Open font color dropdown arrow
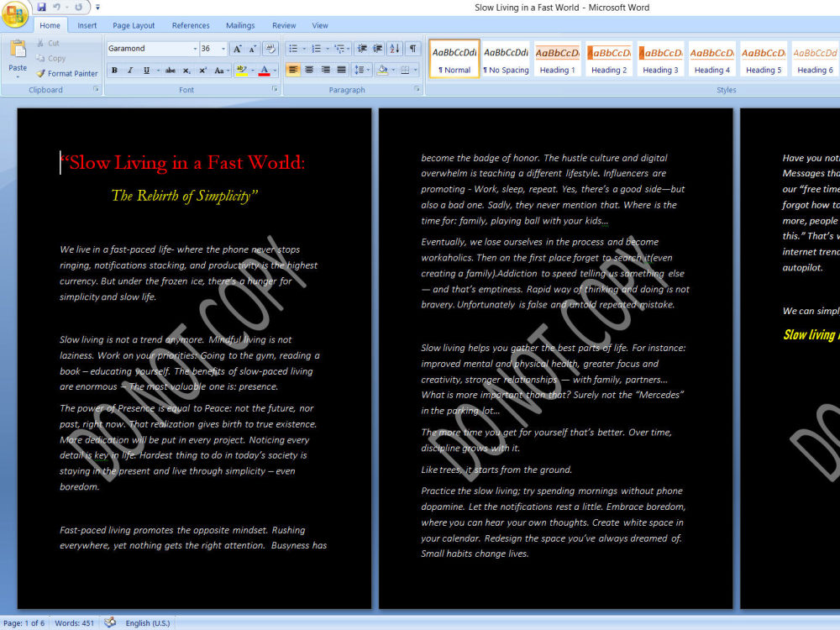840x630 pixels. [x=275, y=71]
